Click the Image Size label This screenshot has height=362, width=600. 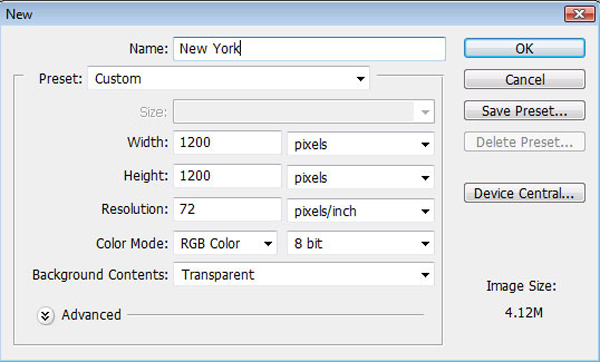[521, 286]
